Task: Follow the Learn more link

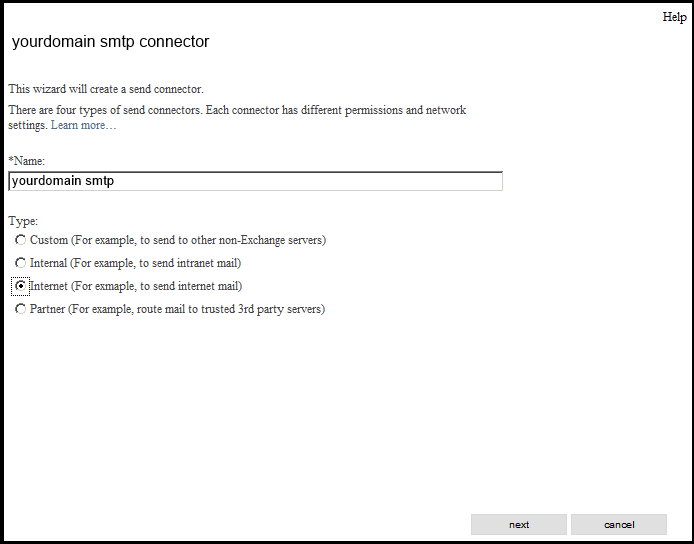Action: click(x=83, y=125)
